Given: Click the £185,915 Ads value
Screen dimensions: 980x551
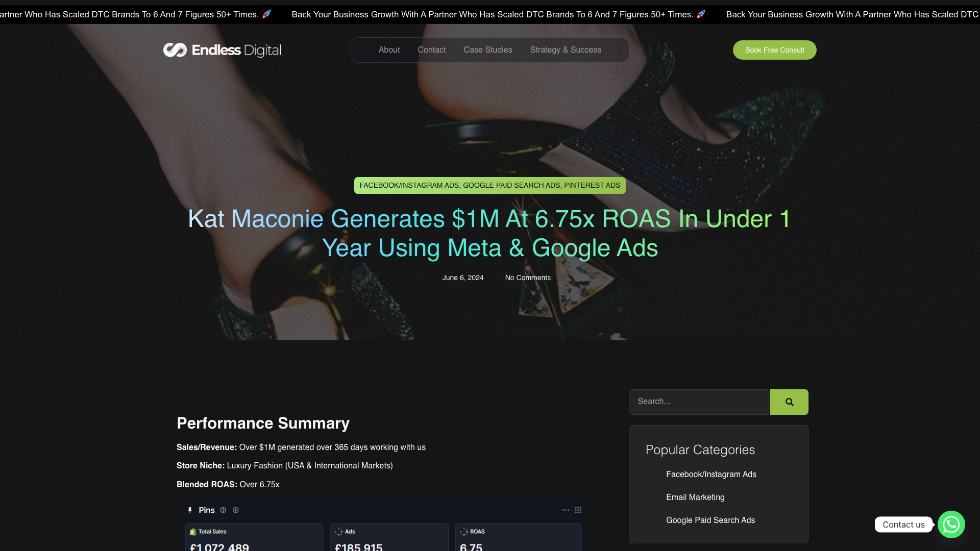Looking at the screenshot, I should 359,547.
